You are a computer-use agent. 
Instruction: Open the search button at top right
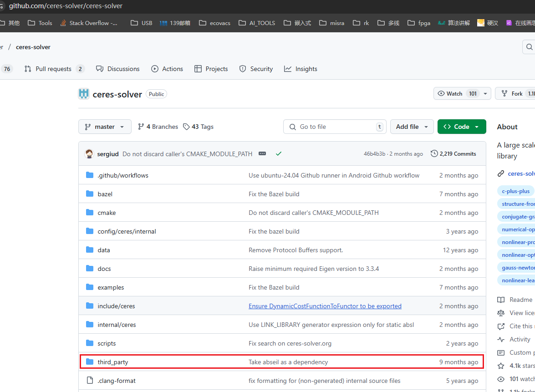point(529,47)
